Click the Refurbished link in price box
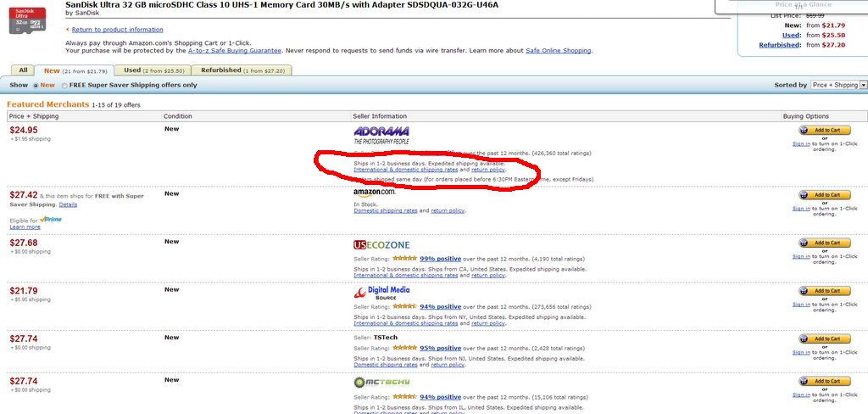The width and height of the screenshot is (868, 414). [780, 45]
